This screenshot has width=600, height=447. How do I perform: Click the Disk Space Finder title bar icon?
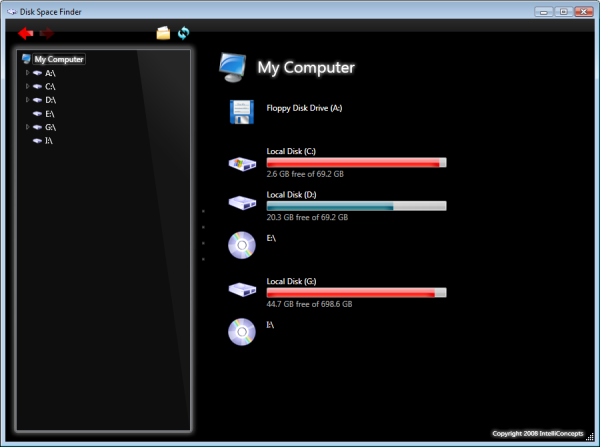(12, 12)
